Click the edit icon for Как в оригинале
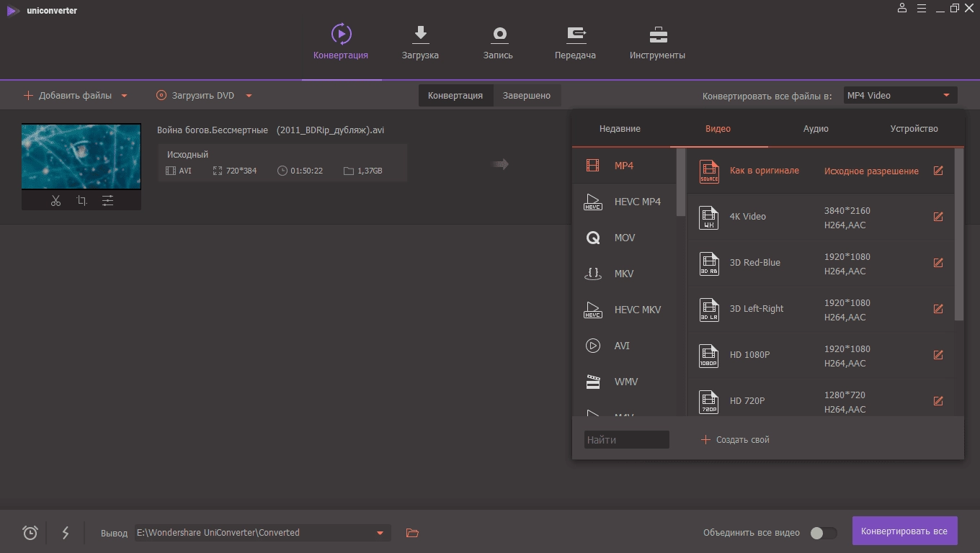This screenshot has width=980, height=553. click(938, 171)
